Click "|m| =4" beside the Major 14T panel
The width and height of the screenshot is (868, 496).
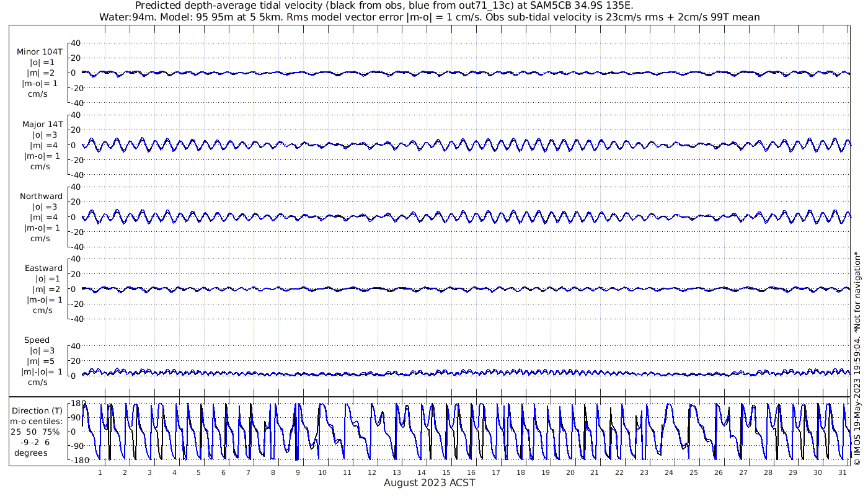click(x=42, y=145)
